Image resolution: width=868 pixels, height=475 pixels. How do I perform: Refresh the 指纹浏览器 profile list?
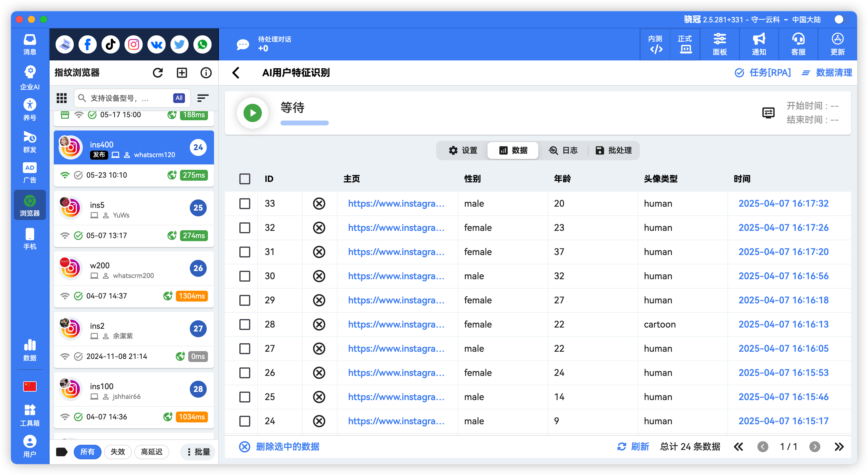click(158, 73)
